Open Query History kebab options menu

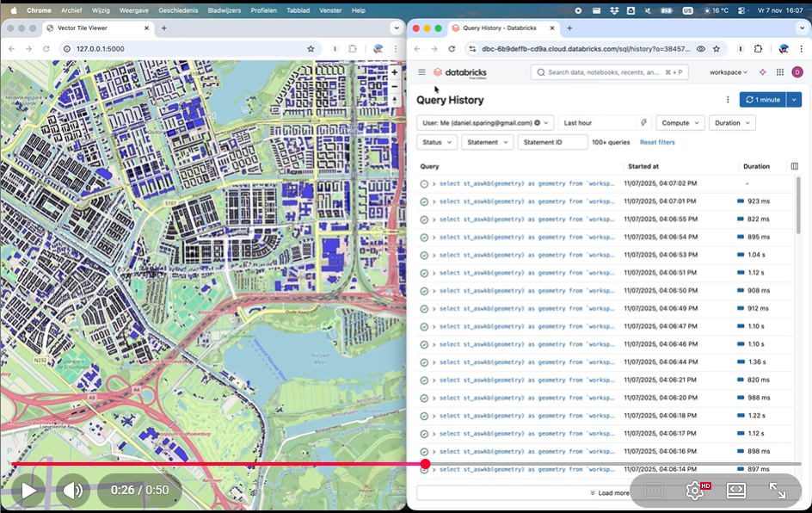(728, 100)
